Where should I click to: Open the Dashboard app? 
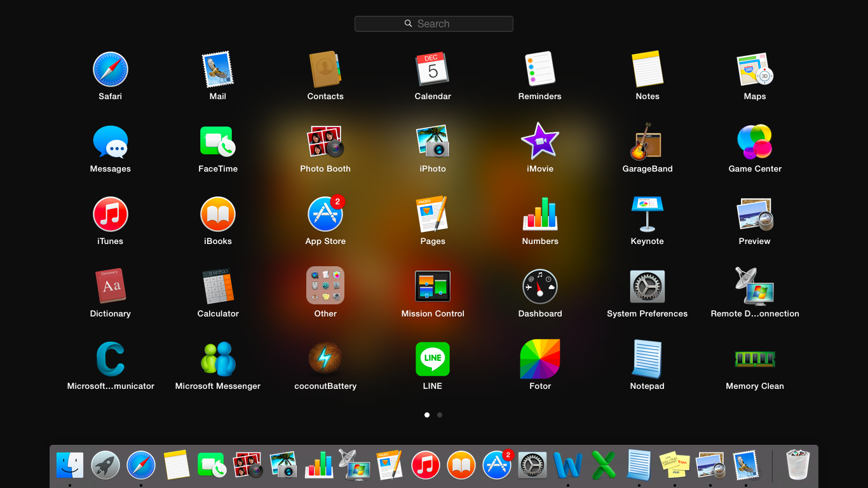click(540, 287)
